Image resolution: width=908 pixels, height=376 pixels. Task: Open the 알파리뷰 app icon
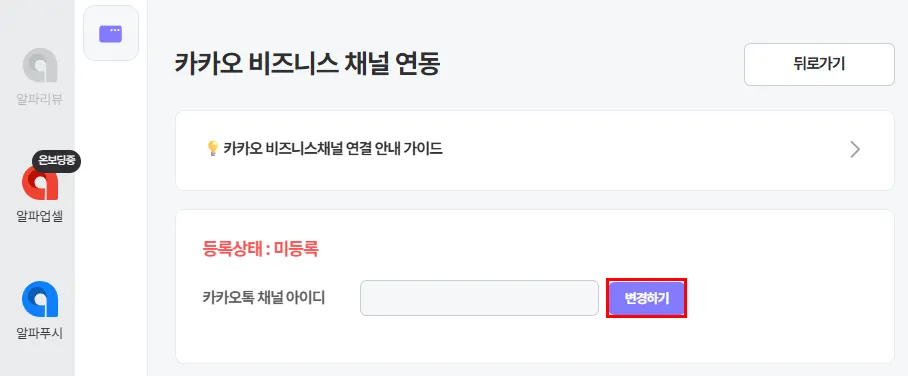point(40,65)
